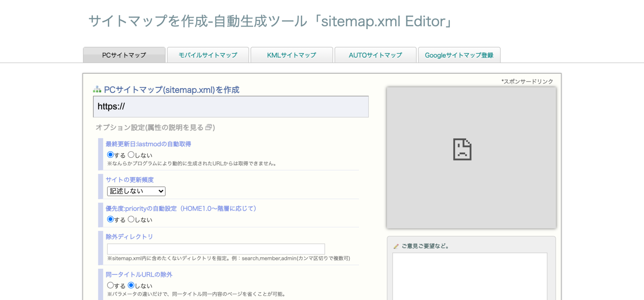Click the pencil icon beside ご意見ご要望など
This screenshot has height=300, width=644.
396,246
